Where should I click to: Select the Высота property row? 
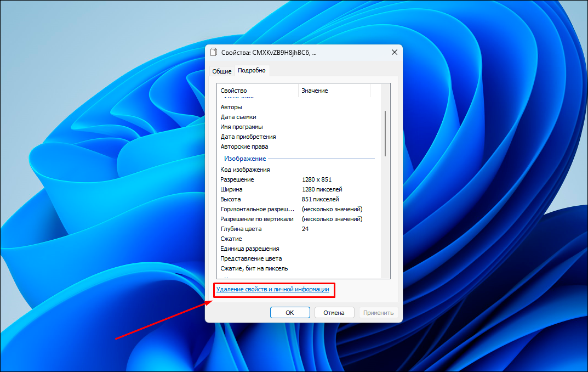click(299, 199)
